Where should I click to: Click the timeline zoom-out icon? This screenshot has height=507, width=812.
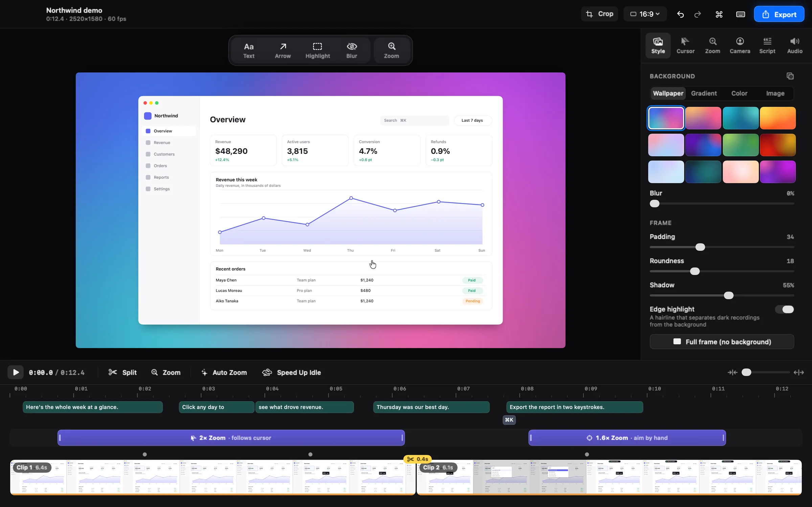(732, 372)
